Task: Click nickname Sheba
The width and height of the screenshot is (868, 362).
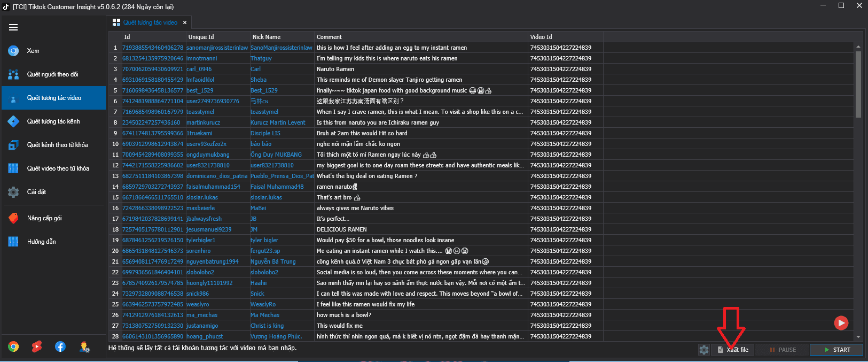Action: pos(259,80)
